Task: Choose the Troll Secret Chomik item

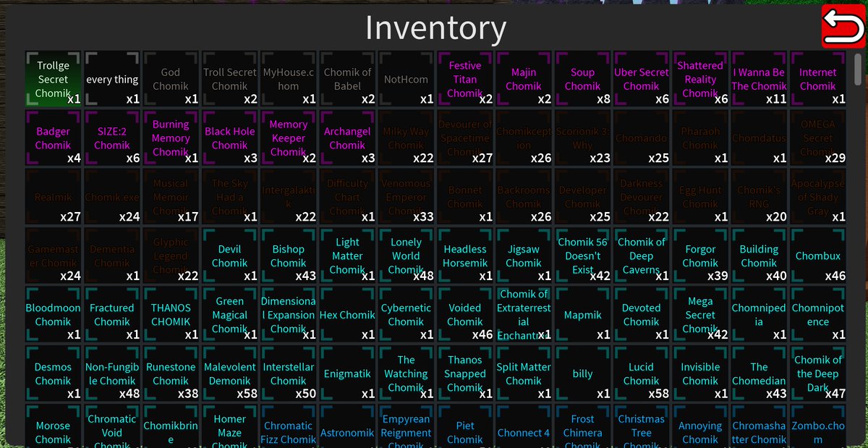Action: 230,79
